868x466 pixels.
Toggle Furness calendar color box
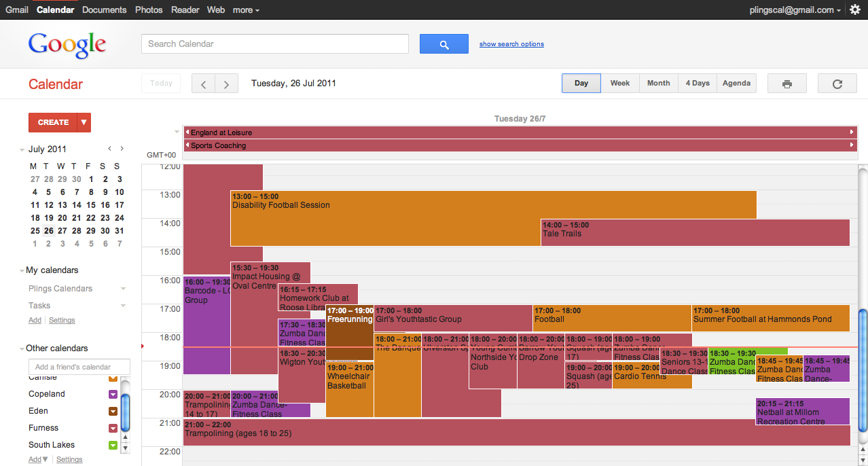click(113, 429)
